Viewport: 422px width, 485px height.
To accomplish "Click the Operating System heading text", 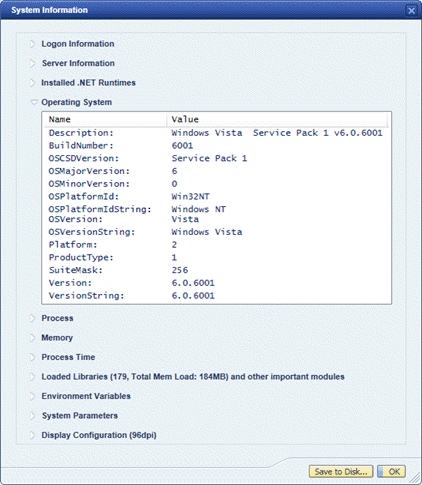I will pos(76,102).
